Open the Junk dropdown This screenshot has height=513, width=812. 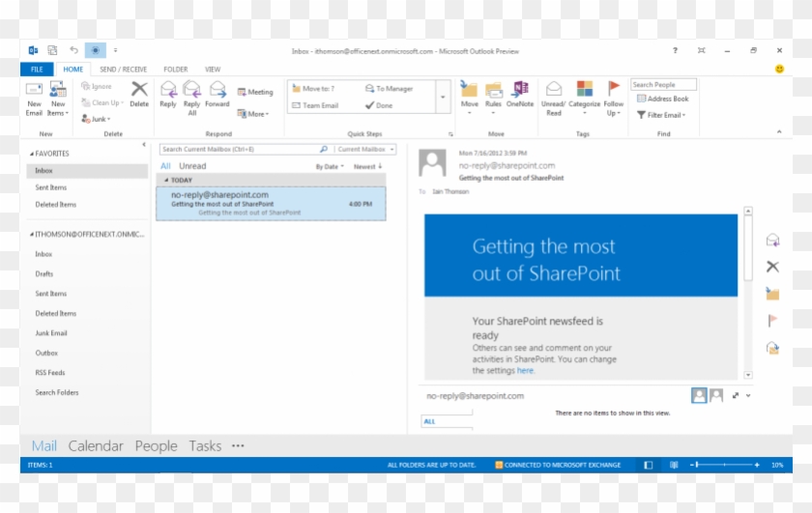97,119
